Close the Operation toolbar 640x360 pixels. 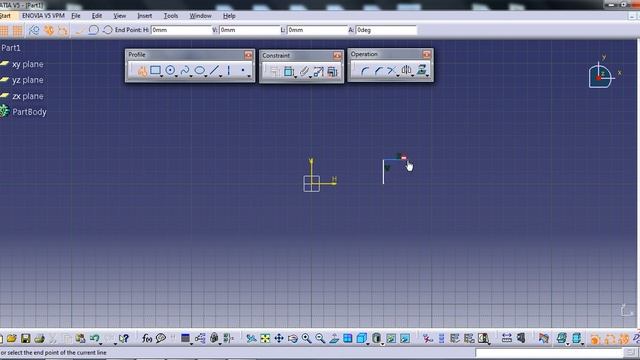tap(427, 54)
